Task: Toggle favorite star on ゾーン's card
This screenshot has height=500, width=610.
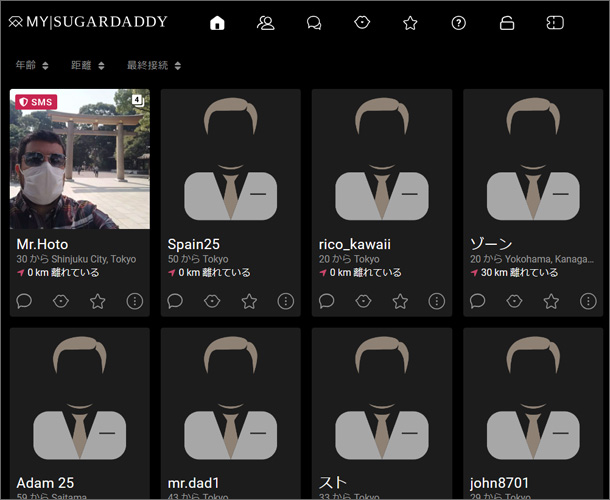Action: pos(551,301)
